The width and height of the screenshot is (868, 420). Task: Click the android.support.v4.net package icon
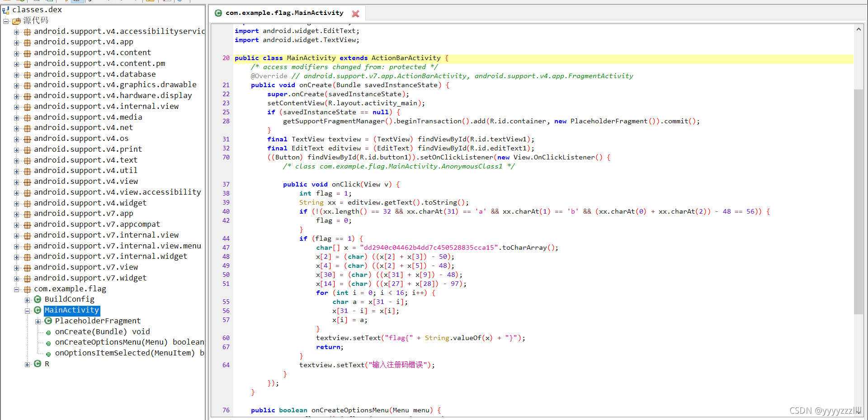pos(28,128)
